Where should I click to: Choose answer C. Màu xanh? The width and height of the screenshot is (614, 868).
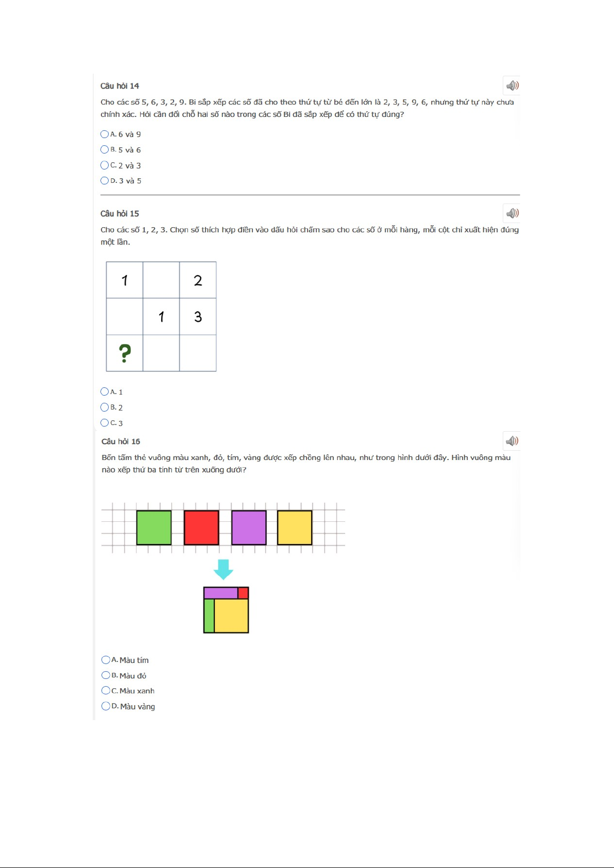click(106, 691)
